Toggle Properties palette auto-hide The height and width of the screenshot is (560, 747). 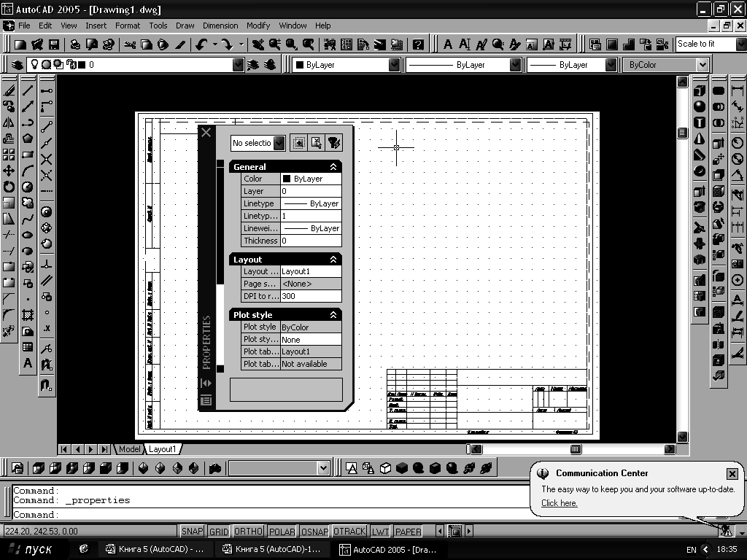tap(206, 383)
